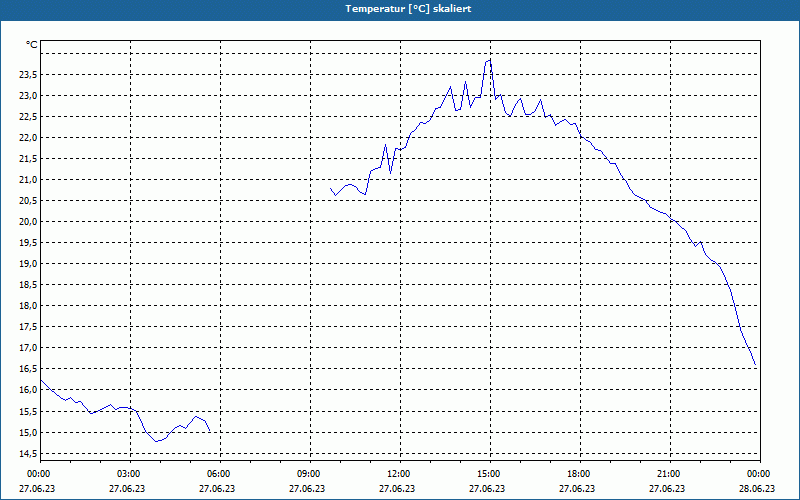Click the chart title "Temperatur [°C] skaliert"

[408, 9]
